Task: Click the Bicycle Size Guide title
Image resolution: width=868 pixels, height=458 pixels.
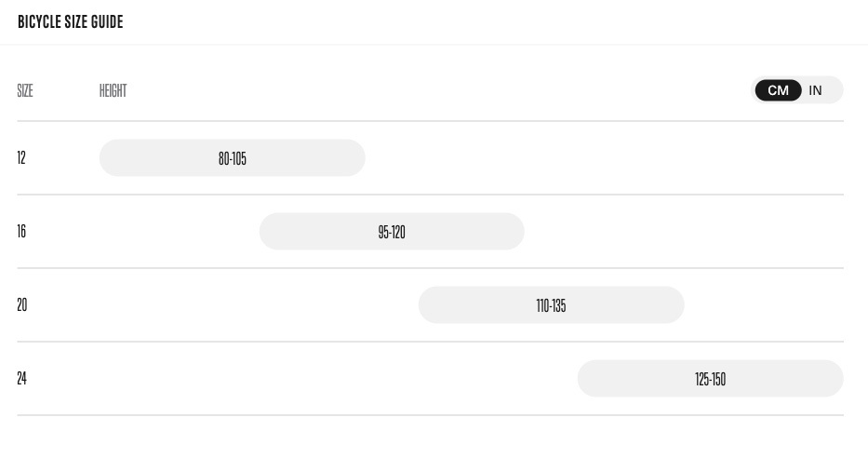Action: [x=71, y=21]
